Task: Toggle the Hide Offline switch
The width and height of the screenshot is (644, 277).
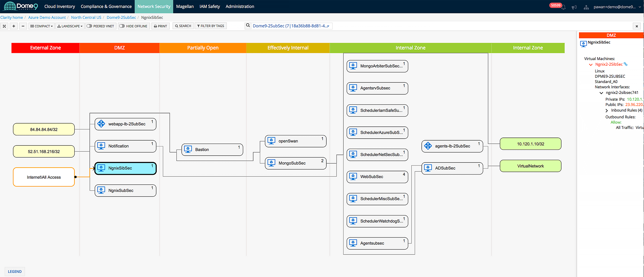Action: 122,26
